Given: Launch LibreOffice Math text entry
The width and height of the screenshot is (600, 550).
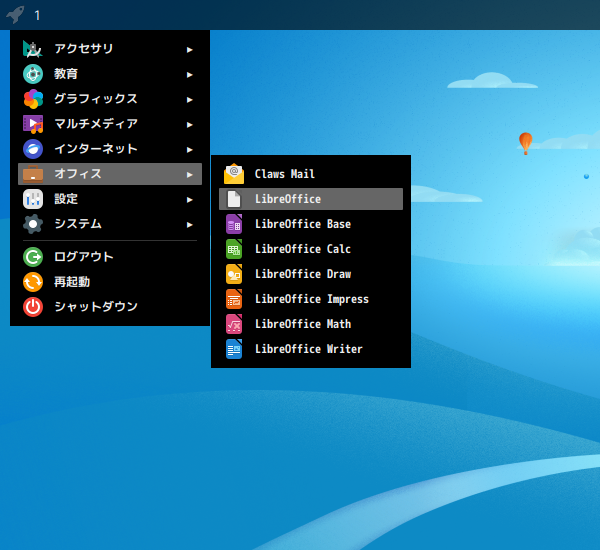Looking at the screenshot, I should point(303,324).
